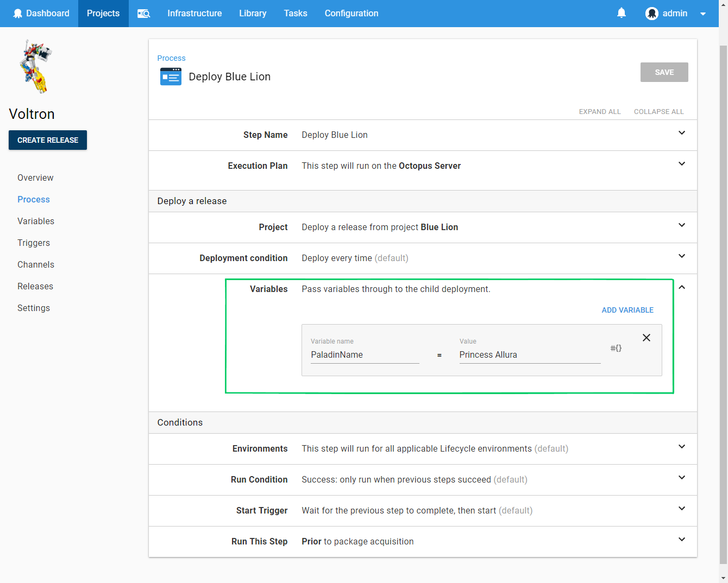
Task: Click the ADD VARIABLE link
Action: [x=627, y=310]
